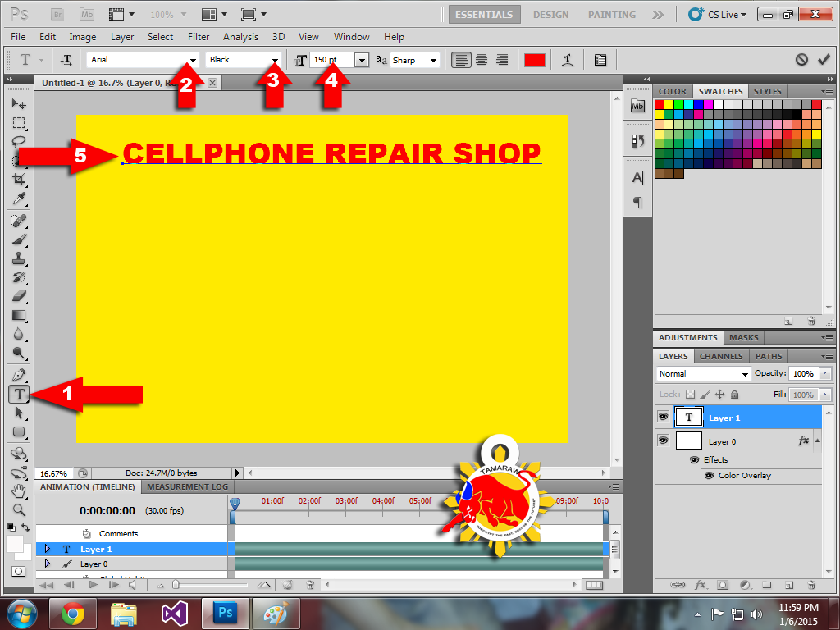Select the Eyedropper tool
This screenshot has height=630, width=840.
[19, 199]
